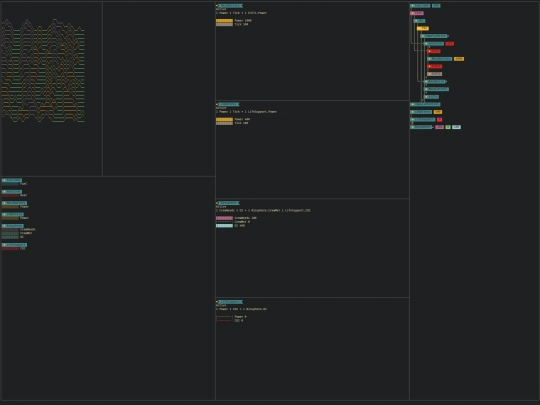Click the green badge in the bottom tree row

click(448, 127)
